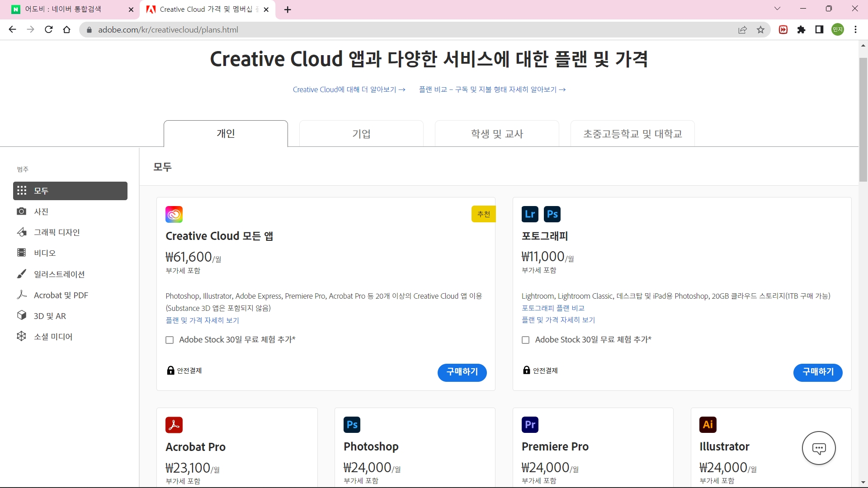Click the Acrobat Pro product title
868x488 pixels.
click(x=195, y=447)
